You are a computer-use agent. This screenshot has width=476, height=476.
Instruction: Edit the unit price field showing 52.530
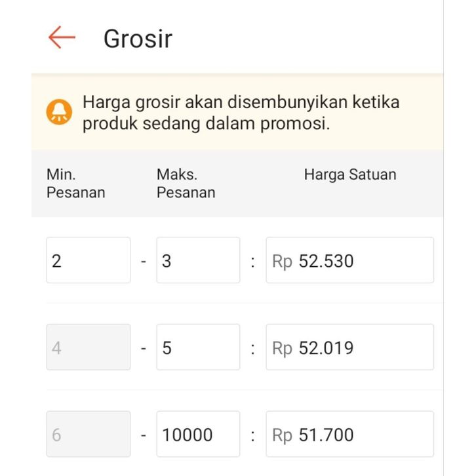tap(349, 260)
